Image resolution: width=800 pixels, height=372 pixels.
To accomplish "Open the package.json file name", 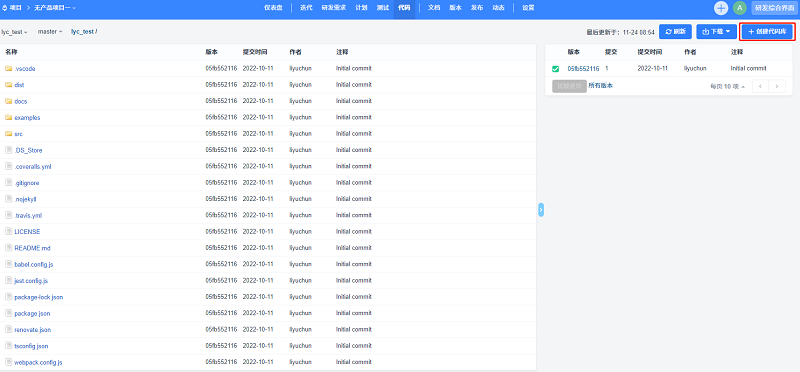I will pos(32,313).
